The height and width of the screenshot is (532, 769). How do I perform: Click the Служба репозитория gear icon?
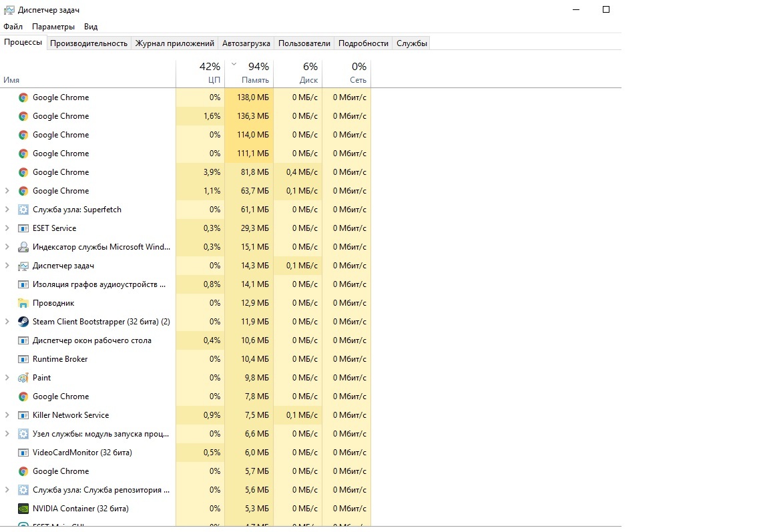pos(23,490)
